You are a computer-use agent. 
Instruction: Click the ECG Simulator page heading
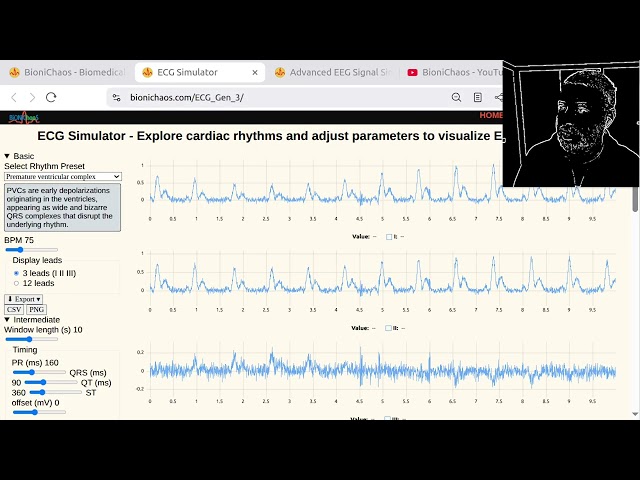(x=269, y=136)
